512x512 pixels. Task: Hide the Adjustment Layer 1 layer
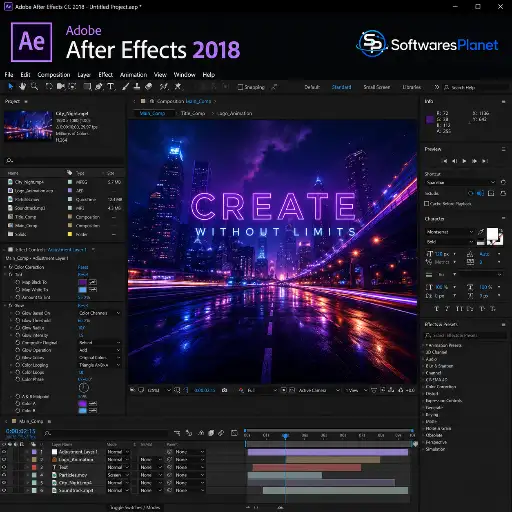pos(4,452)
